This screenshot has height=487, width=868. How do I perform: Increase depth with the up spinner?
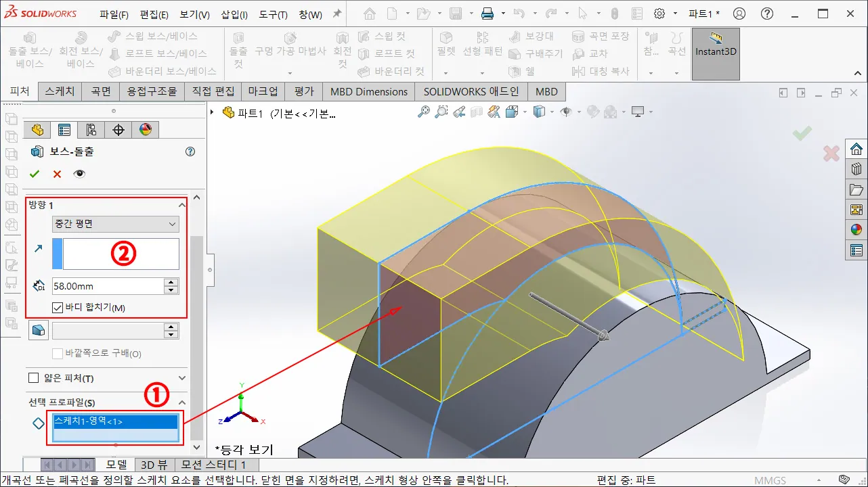click(171, 282)
